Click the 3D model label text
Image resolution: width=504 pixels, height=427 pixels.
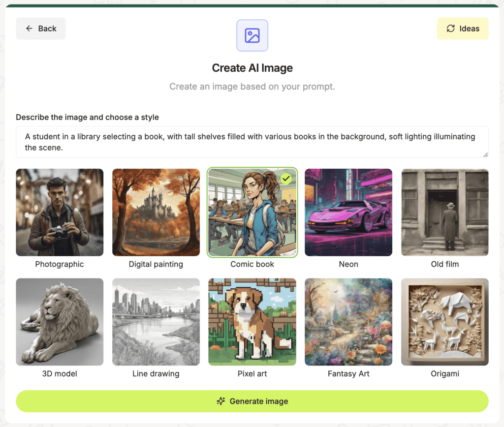pyautogui.click(x=60, y=374)
